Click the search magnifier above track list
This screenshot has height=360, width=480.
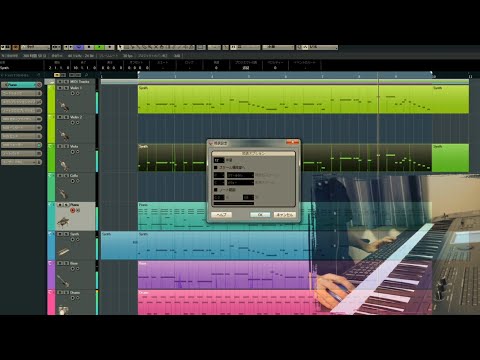click(x=86, y=75)
